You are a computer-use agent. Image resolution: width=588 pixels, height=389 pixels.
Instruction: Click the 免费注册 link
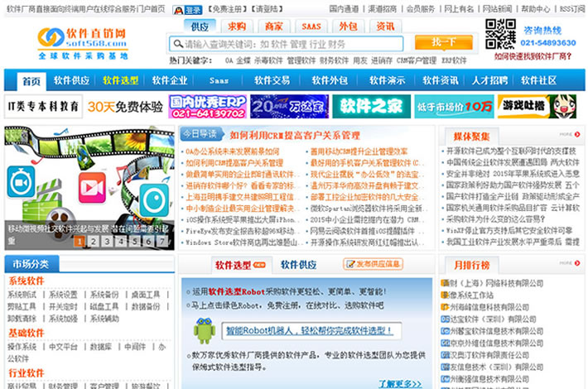tap(227, 9)
